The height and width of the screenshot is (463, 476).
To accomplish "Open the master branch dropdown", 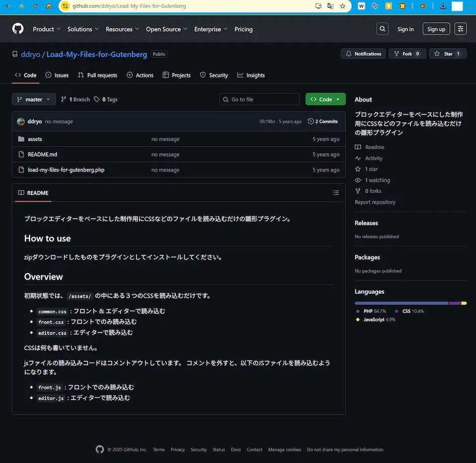I will point(34,99).
